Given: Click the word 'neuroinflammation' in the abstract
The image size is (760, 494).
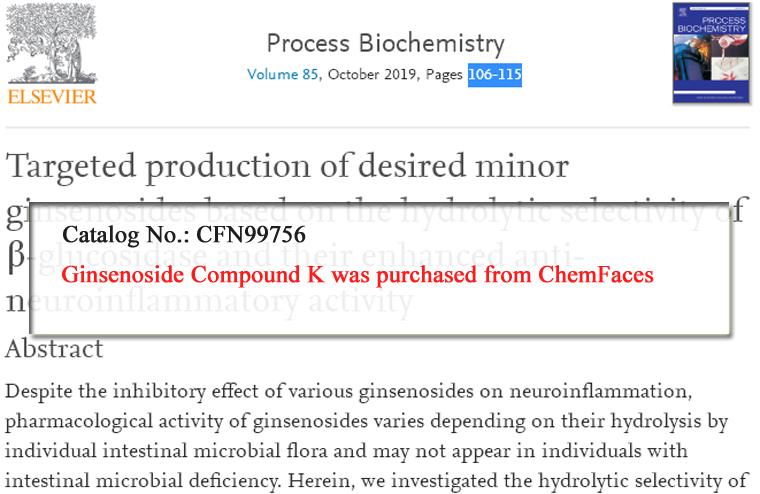Looking at the screenshot, I should coord(599,391).
